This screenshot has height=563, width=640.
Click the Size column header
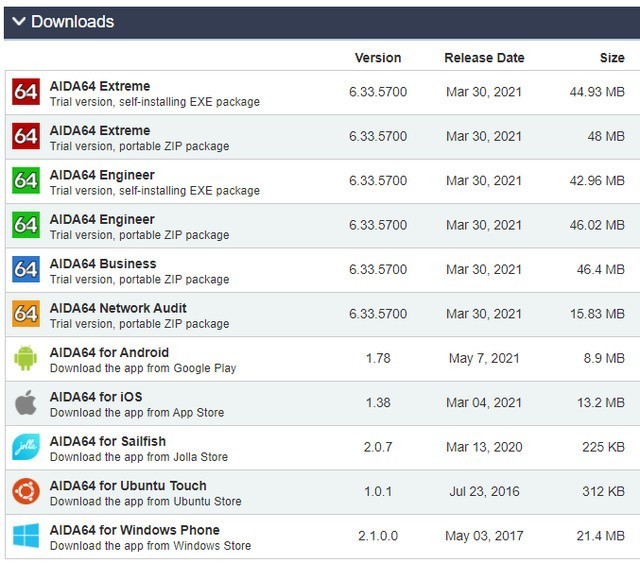point(612,58)
